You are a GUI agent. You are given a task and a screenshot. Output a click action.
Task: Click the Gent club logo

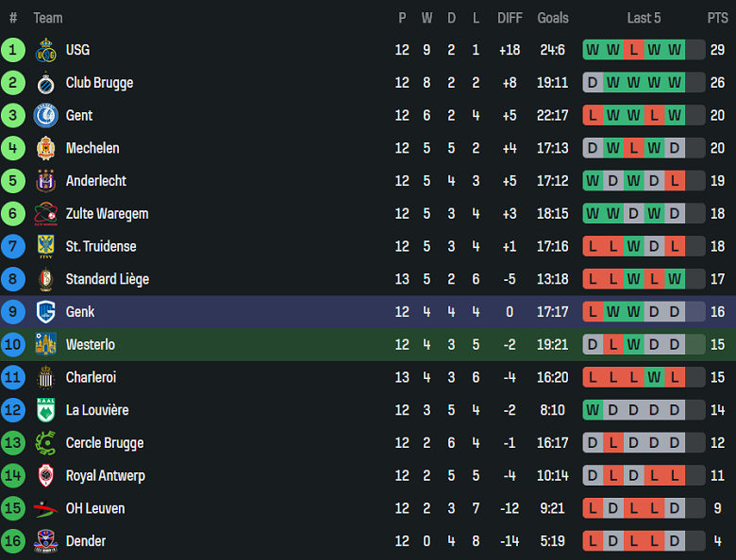(45, 115)
